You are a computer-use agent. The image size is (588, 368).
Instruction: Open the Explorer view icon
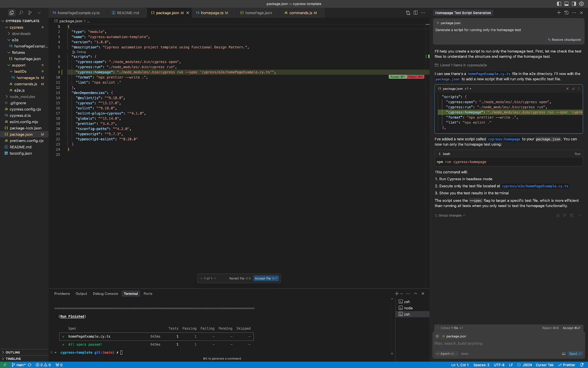click(x=11, y=13)
